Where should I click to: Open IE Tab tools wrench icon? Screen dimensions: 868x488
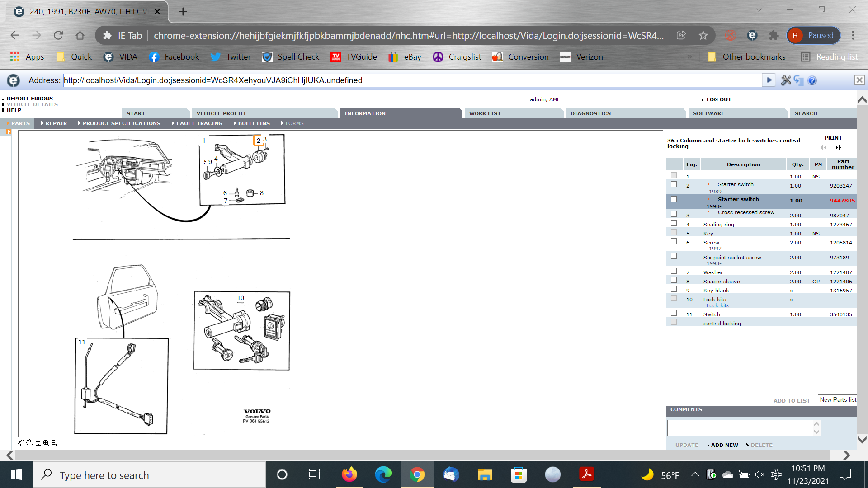[x=786, y=80]
